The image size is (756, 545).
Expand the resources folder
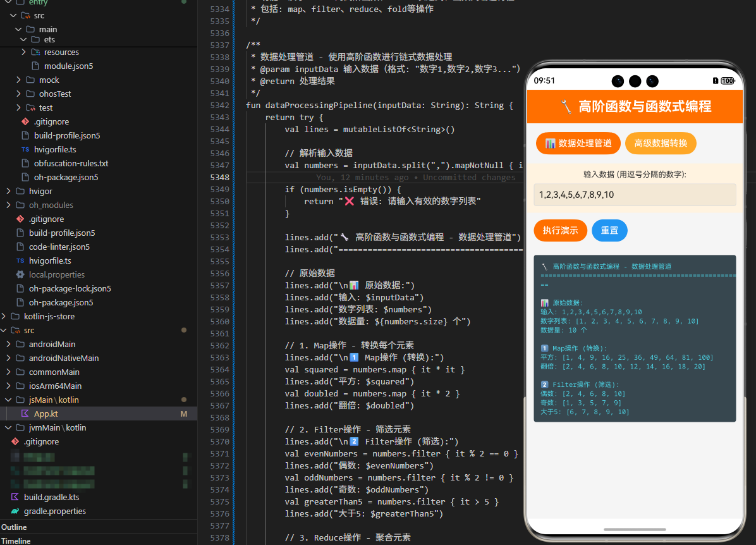pyautogui.click(x=23, y=52)
